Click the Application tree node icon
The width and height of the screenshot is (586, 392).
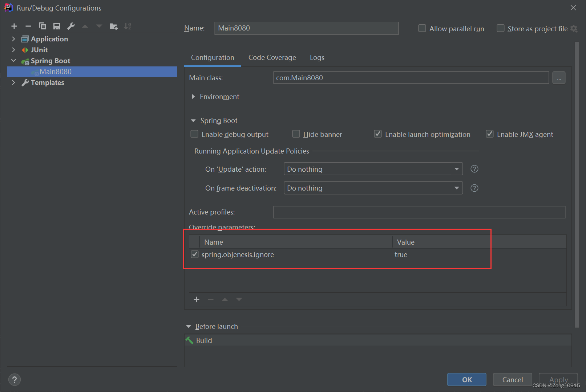click(x=25, y=39)
